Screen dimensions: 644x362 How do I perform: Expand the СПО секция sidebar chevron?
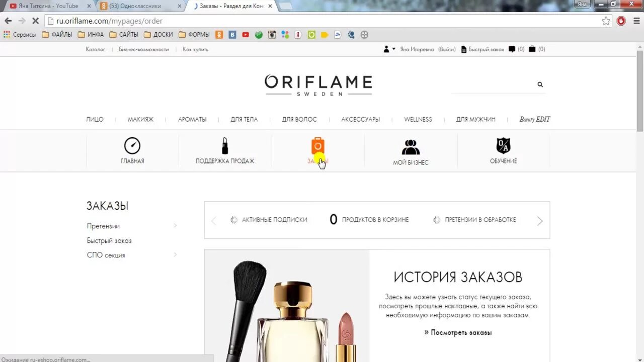point(175,255)
